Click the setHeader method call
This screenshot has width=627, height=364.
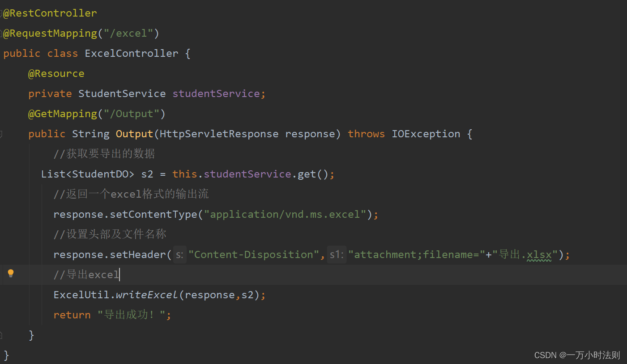click(x=138, y=254)
